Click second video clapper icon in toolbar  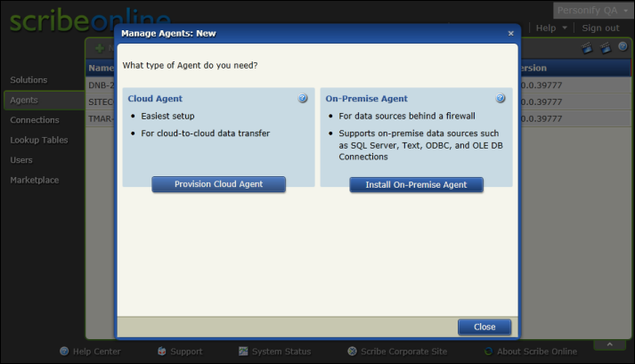[606, 48]
